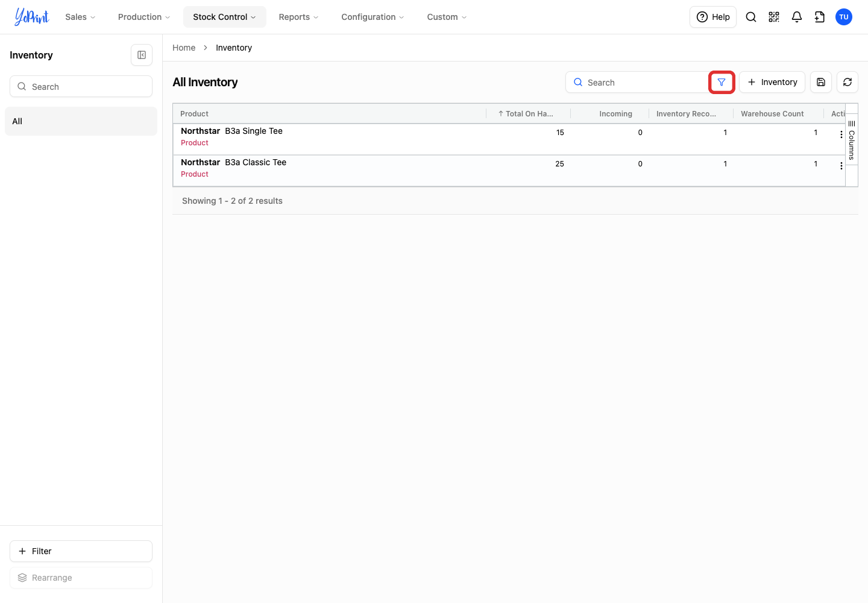Open the notifications bell
This screenshot has width=868, height=603.
(x=797, y=17)
